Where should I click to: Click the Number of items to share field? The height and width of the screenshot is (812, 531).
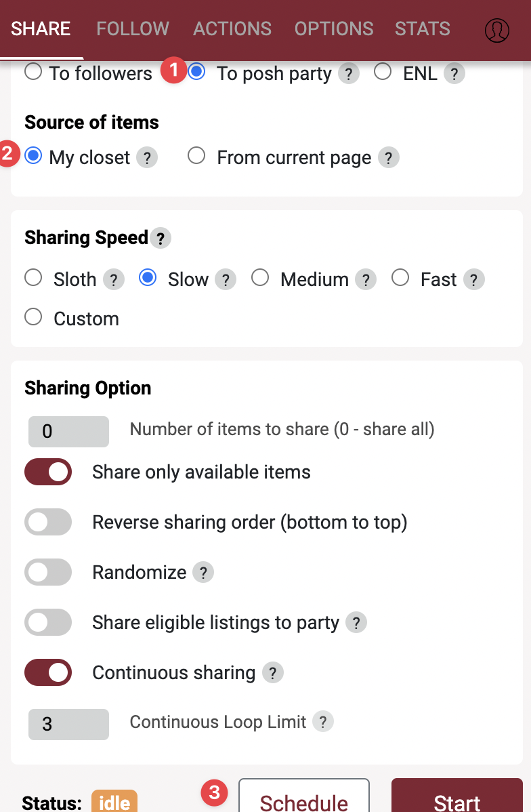[x=68, y=432]
